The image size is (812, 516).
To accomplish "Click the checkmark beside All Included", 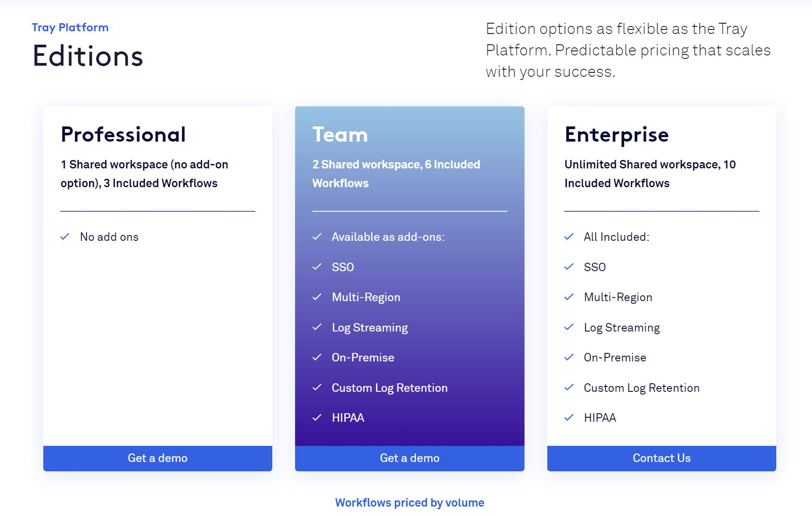I will point(569,237).
